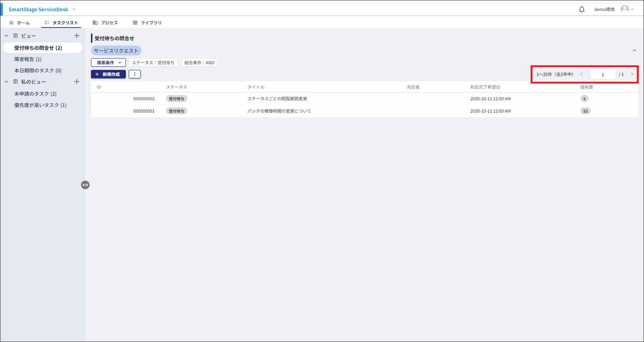Open the SmartStage ServiceDesk app dropdown
This screenshot has width=644, height=342.
[x=74, y=9]
